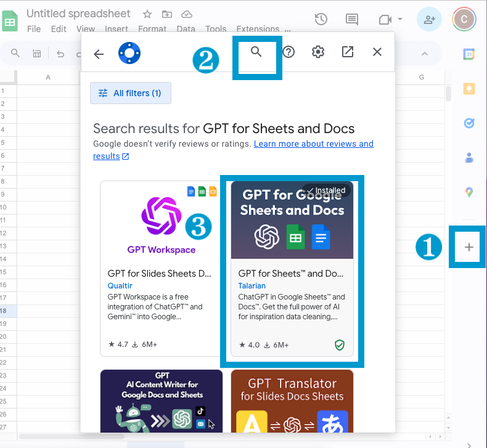Select GPT for Sheets and Docs card
Viewport: 487px width, 448px height.
pos(292,269)
